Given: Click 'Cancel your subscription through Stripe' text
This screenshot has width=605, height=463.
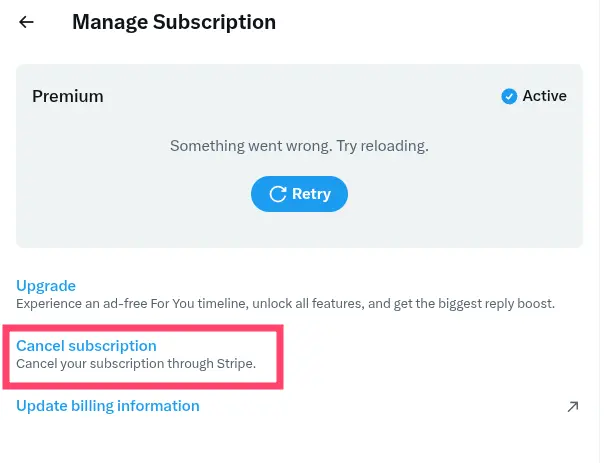Looking at the screenshot, I should (x=136, y=364).
